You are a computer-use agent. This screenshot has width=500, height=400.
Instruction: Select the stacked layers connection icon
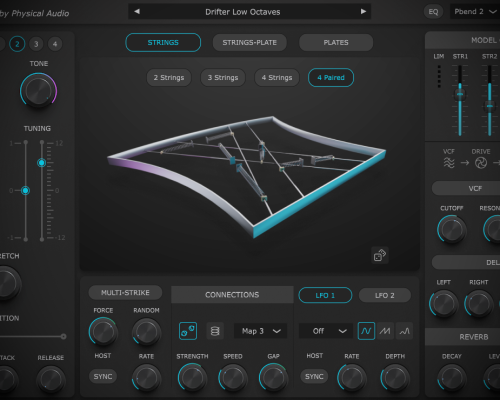(x=215, y=331)
